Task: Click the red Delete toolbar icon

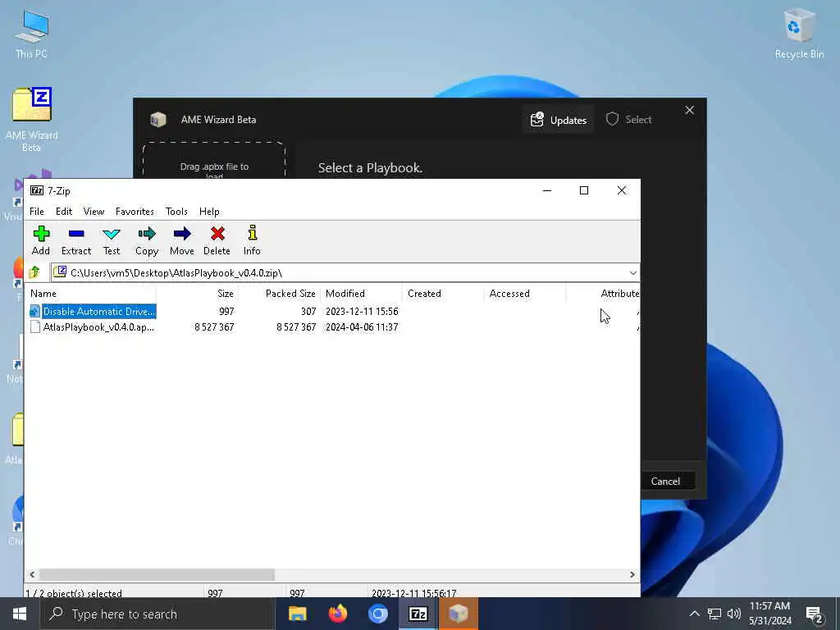Action: pyautogui.click(x=217, y=240)
